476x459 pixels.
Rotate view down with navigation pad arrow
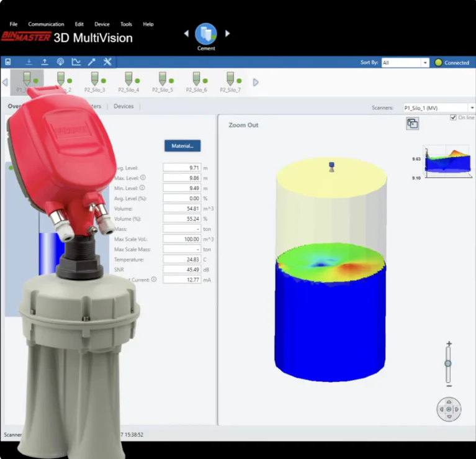[x=449, y=417]
